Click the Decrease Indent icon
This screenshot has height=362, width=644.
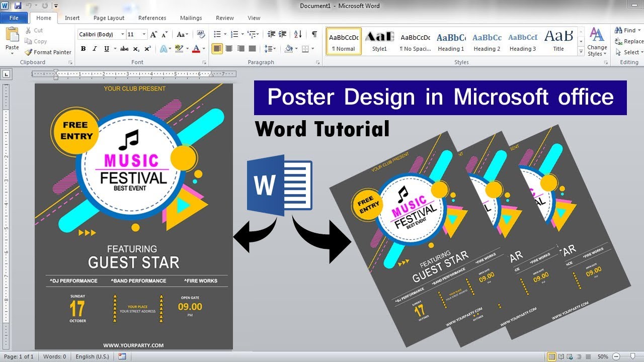pyautogui.click(x=271, y=34)
